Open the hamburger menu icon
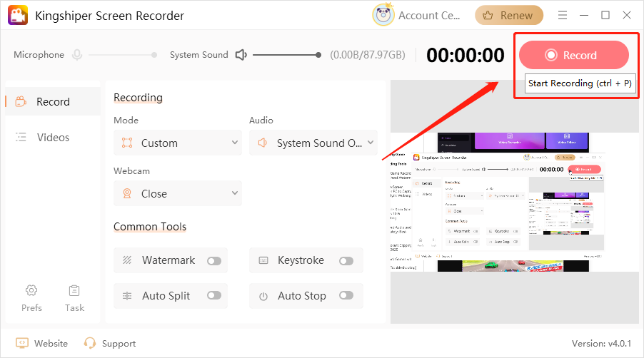 point(563,15)
